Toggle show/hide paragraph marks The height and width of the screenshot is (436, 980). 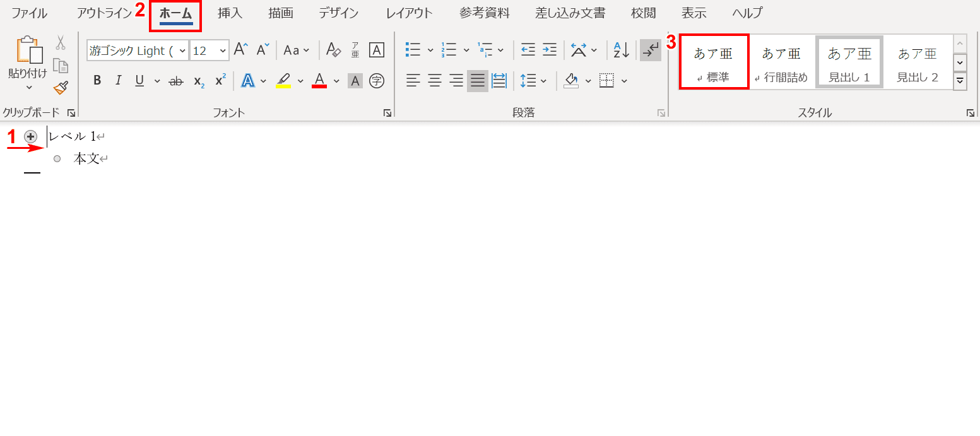650,50
